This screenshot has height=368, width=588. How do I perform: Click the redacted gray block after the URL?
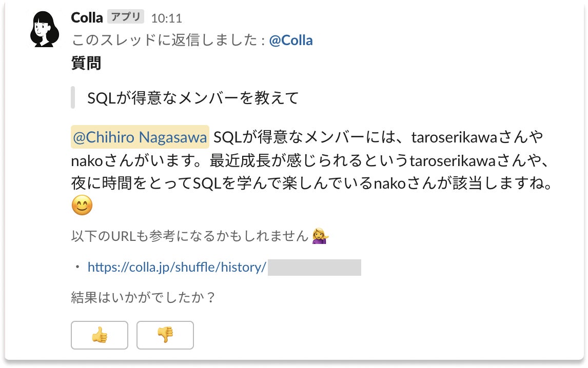(x=315, y=267)
